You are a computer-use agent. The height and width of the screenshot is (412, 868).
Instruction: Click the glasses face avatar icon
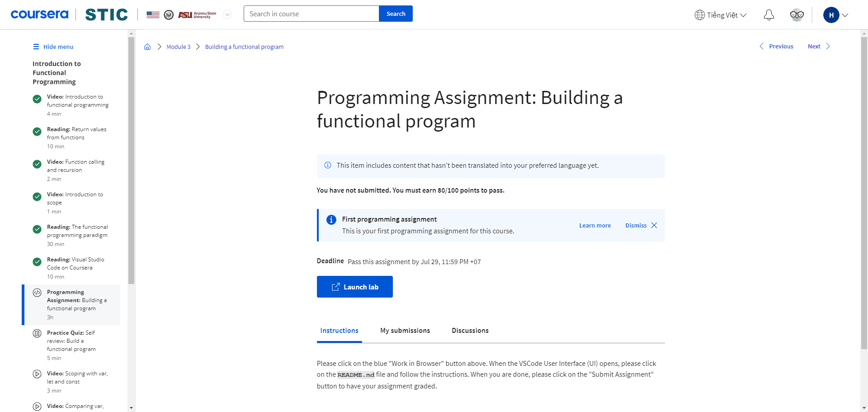(x=797, y=15)
